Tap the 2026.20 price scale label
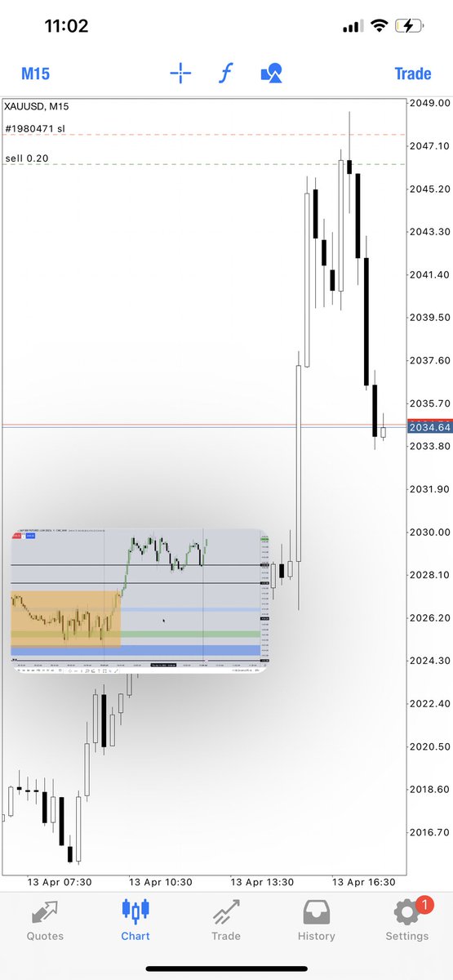 pos(432,617)
